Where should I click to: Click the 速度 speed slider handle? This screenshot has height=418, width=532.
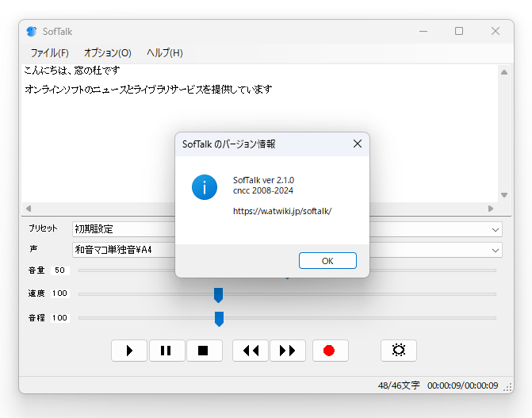[219, 295]
